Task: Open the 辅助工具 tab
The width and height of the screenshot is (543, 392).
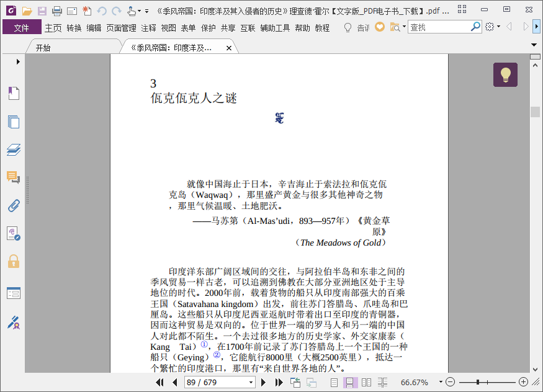Action: click(275, 28)
